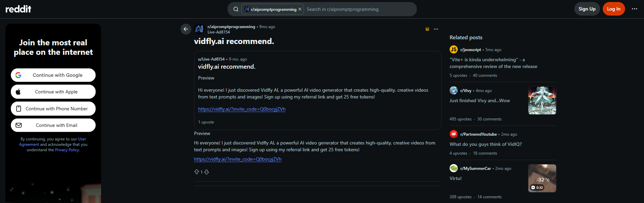Open r/javascript related community link
This screenshot has width=644, height=203.
471,50
